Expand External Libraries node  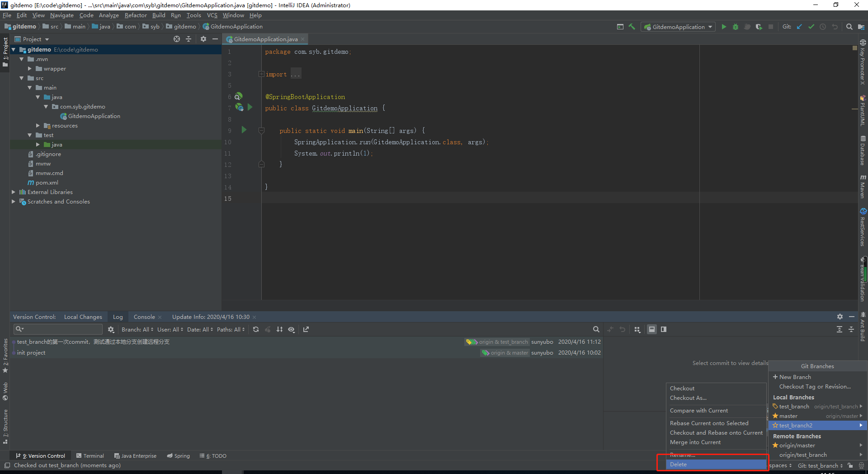pyautogui.click(x=13, y=192)
